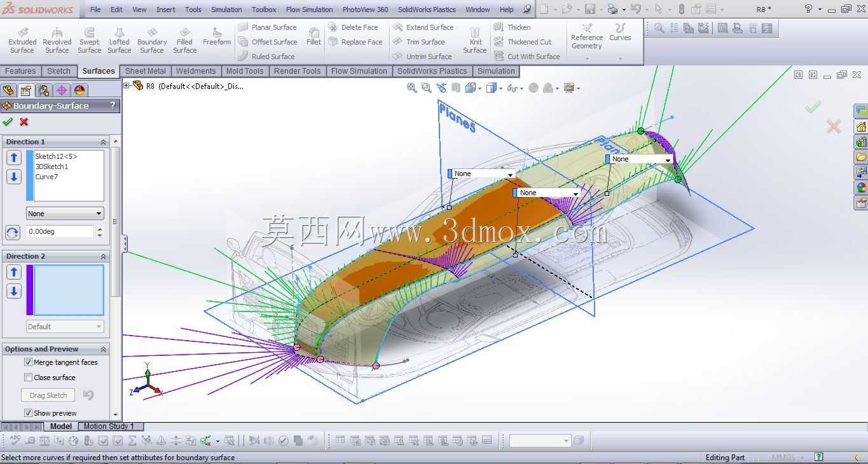Select Curve7 in the Direction 1 list
This screenshot has height=464, width=868.
point(46,177)
